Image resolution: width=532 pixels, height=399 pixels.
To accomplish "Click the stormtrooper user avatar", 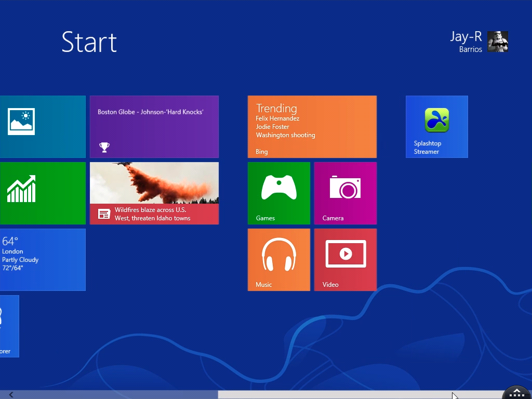I will (x=497, y=42).
